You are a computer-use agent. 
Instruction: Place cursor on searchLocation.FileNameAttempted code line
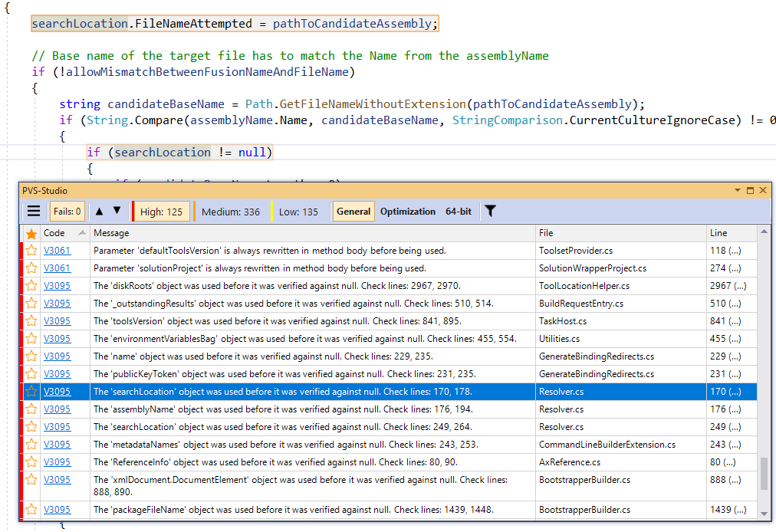point(235,24)
